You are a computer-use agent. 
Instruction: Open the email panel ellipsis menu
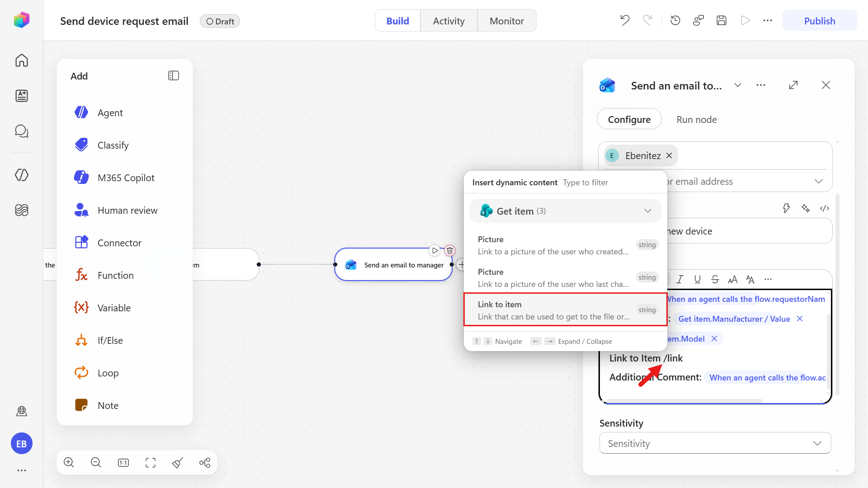[x=761, y=85]
